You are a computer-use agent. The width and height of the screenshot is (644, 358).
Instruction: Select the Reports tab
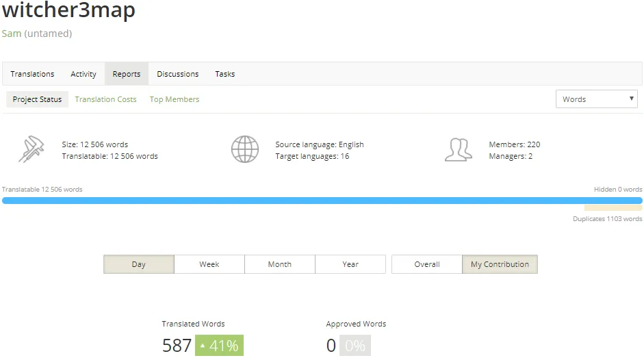127,74
